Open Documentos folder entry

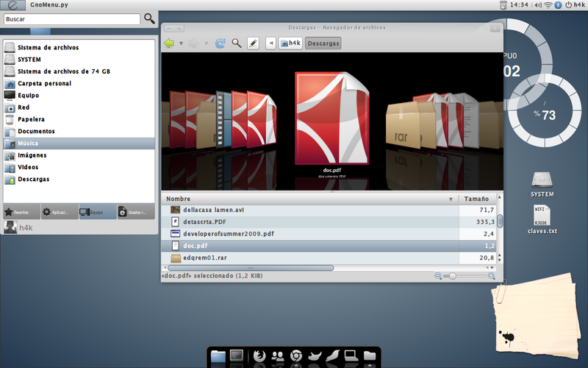(79, 132)
